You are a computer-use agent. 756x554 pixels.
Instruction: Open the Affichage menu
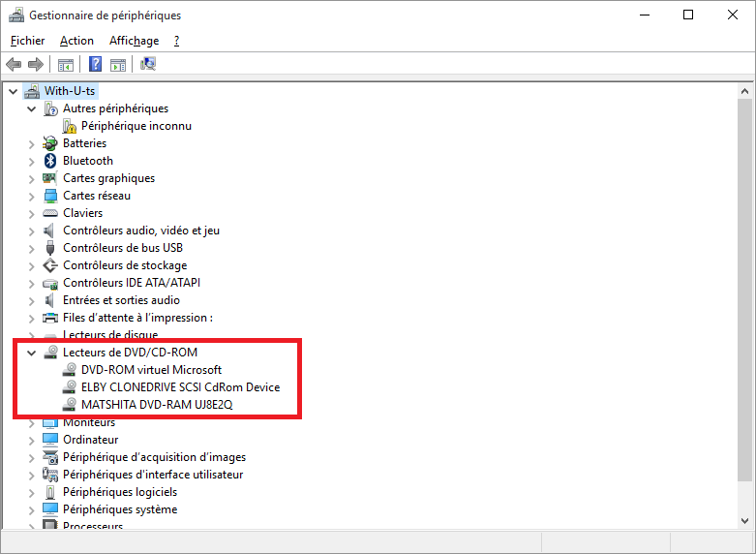[134, 41]
